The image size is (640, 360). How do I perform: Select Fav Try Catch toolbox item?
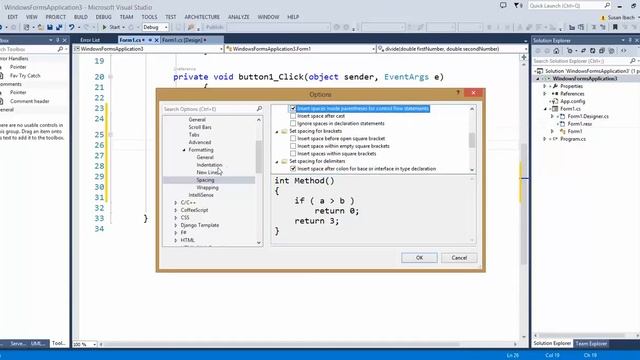click(x=25, y=76)
